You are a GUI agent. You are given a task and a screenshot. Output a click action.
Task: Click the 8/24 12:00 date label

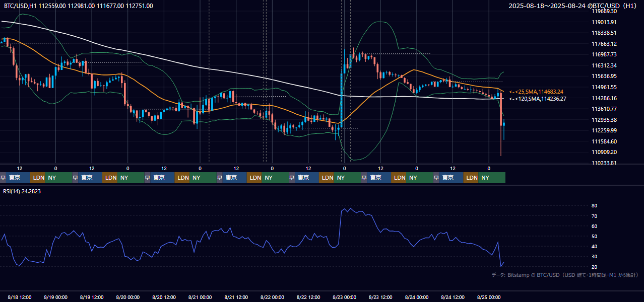453,297
